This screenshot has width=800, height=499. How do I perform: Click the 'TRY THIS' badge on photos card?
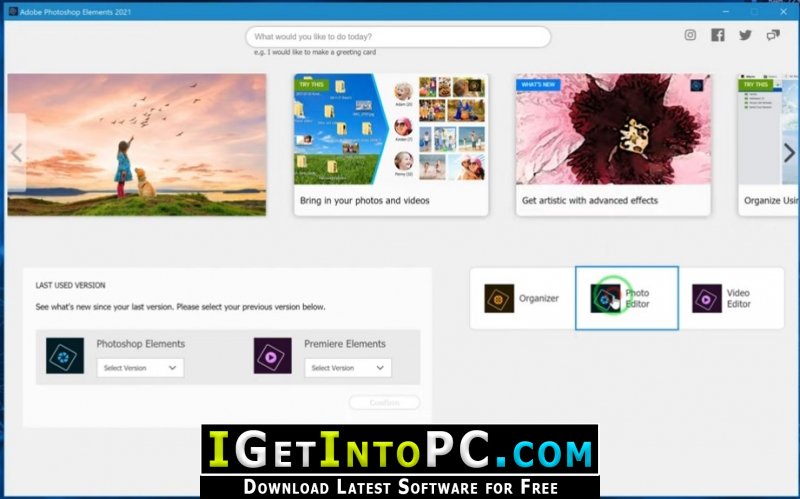pyautogui.click(x=312, y=85)
